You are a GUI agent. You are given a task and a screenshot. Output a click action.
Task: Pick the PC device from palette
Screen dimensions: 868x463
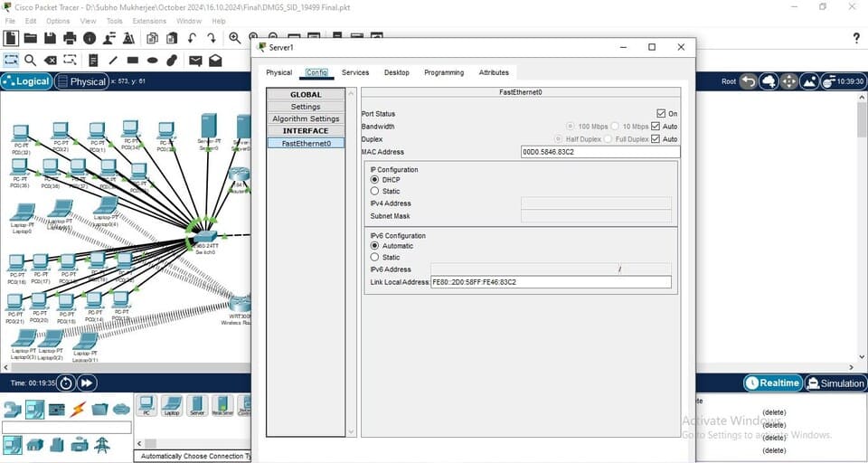coord(146,405)
